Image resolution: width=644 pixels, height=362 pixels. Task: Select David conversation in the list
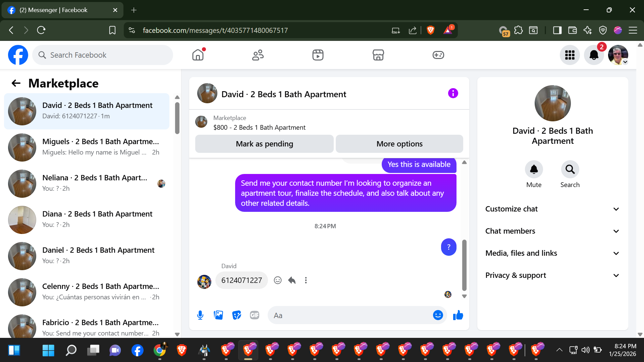click(x=87, y=111)
